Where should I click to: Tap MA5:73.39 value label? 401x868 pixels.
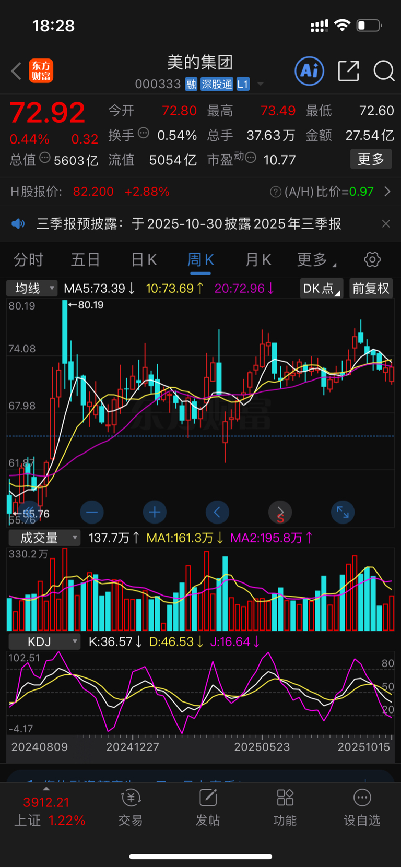(99, 288)
